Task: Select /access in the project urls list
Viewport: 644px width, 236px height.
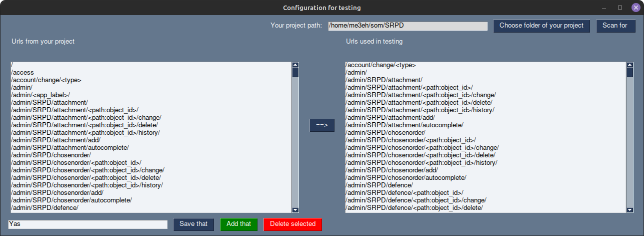Action: pos(150,73)
